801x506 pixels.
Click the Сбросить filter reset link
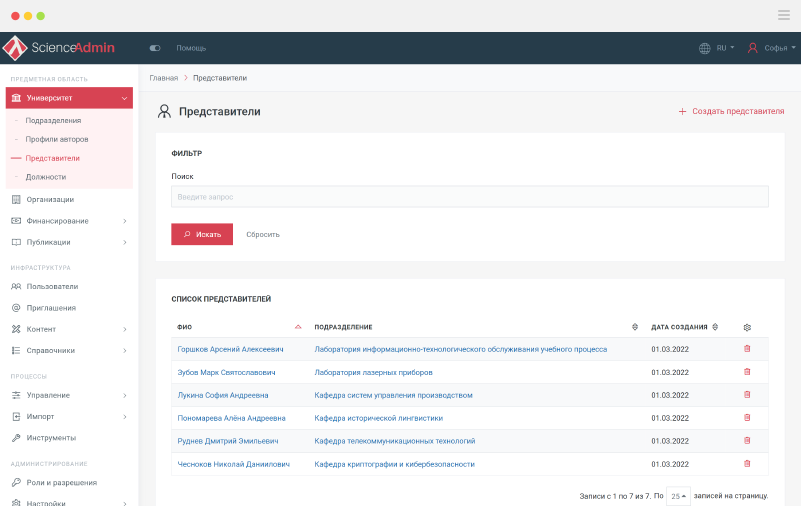[x=263, y=234]
